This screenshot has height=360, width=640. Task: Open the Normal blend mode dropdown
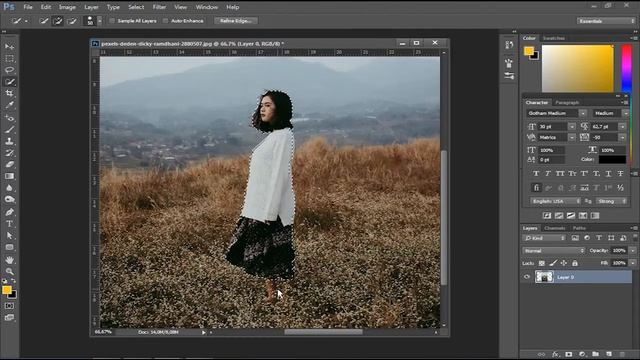553,251
